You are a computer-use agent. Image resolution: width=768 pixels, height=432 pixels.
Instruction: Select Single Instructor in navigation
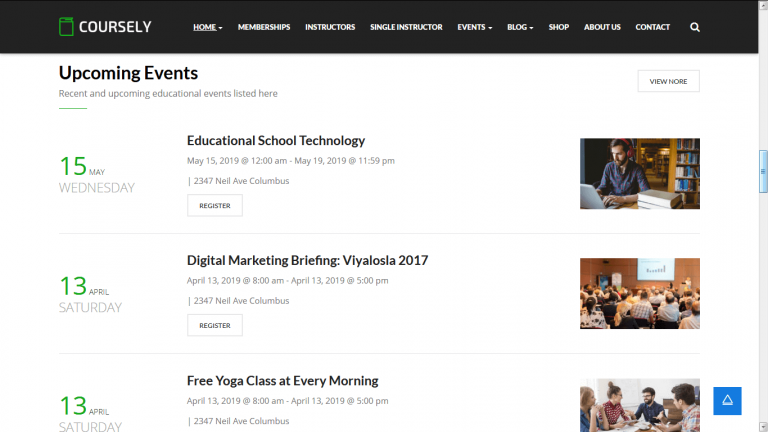(x=406, y=27)
